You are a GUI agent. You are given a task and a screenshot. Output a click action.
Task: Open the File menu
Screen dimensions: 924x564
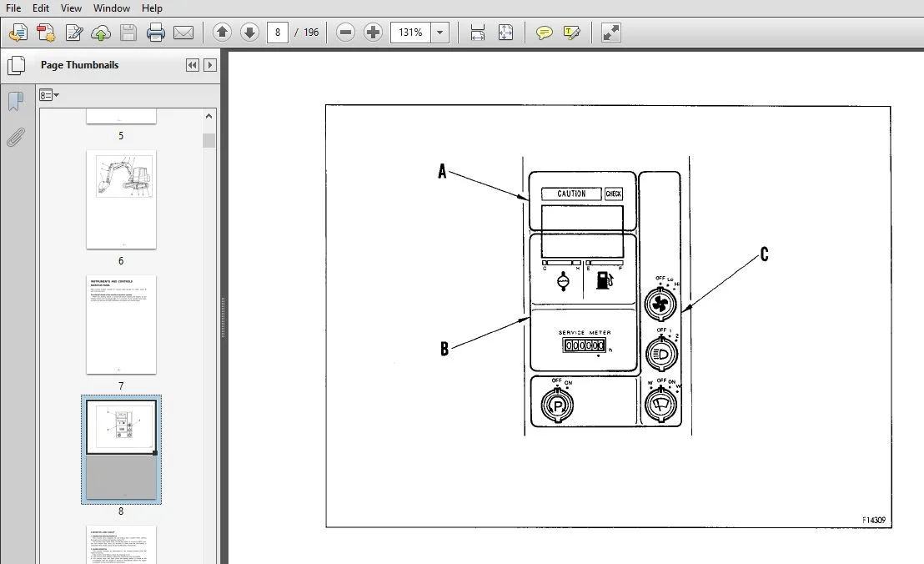click(13, 8)
